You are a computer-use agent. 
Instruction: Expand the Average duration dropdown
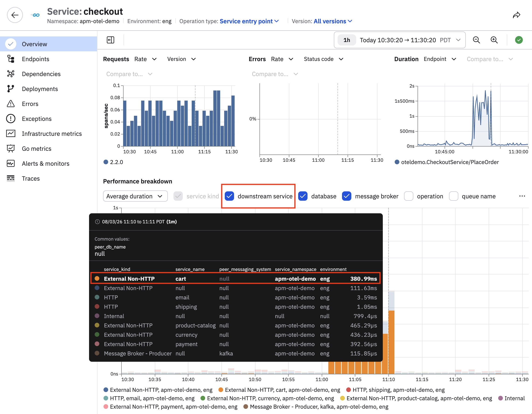click(x=135, y=196)
